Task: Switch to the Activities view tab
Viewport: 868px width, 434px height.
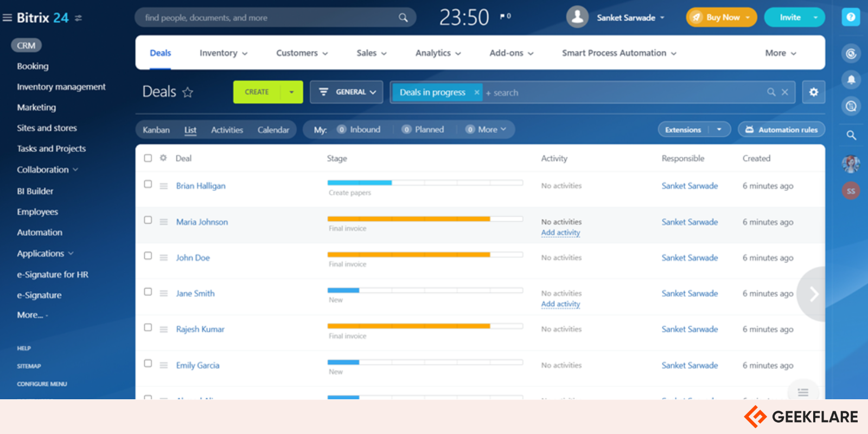Action: [x=227, y=130]
